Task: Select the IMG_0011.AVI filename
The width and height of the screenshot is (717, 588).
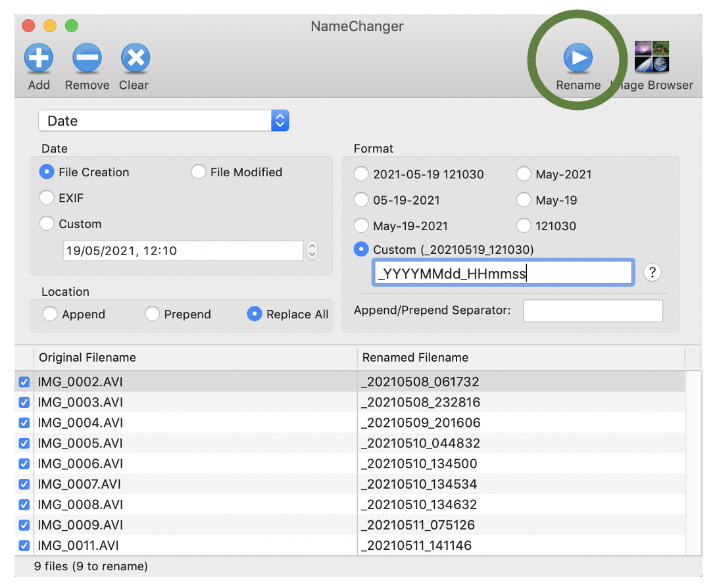Action: 78,545
